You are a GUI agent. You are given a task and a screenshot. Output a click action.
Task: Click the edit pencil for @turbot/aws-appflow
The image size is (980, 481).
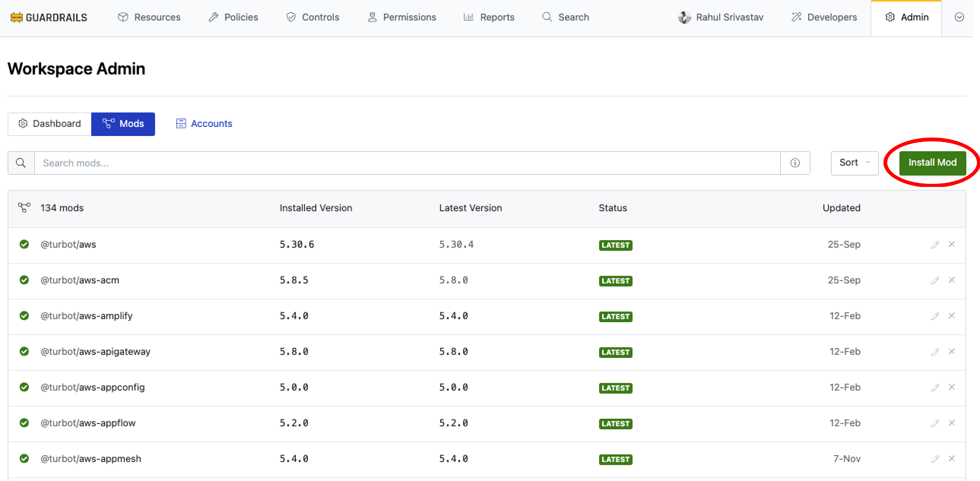tap(935, 423)
